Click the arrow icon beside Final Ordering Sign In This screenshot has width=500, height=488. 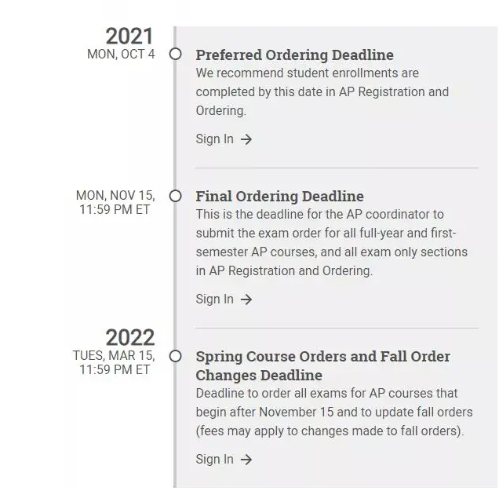tap(246, 299)
